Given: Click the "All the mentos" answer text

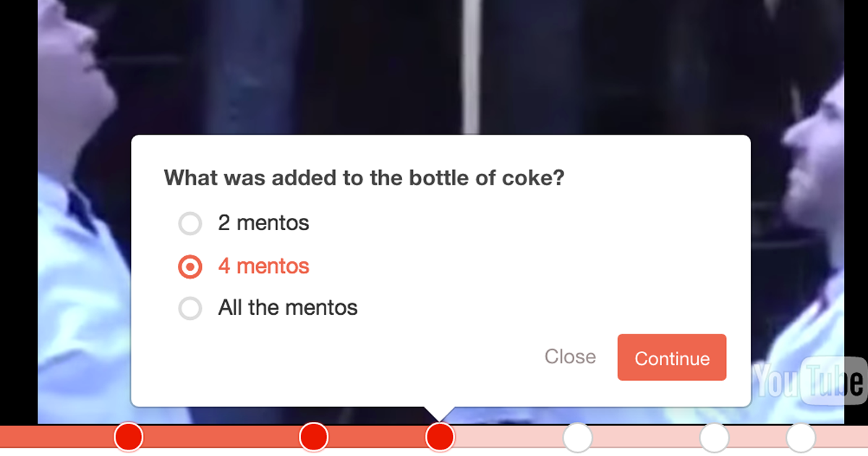Looking at the screenshot, I should pos(288,308).
